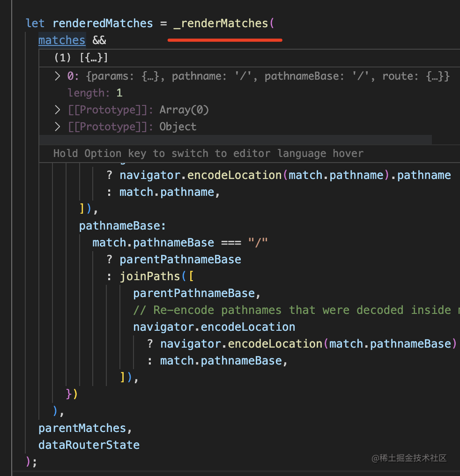Select the "length: 1" property row
Viewport: 460px width, 476px height.
pos(95,93)
